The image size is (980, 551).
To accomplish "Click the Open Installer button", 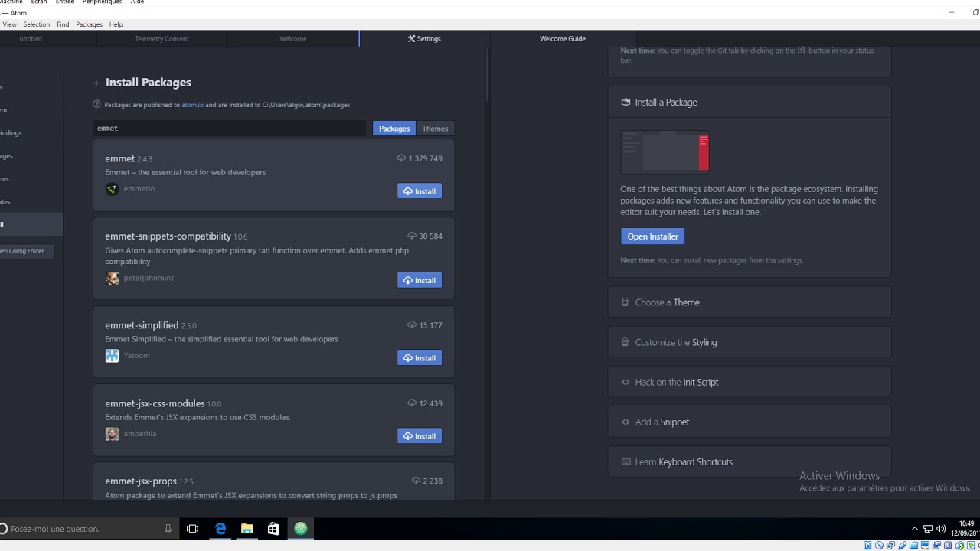I will click(652, 236).
